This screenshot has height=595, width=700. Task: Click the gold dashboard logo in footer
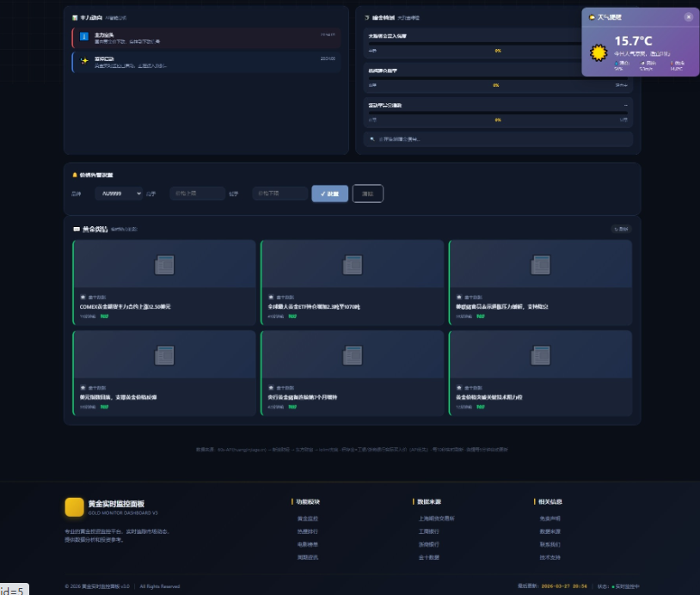point(74,507)
